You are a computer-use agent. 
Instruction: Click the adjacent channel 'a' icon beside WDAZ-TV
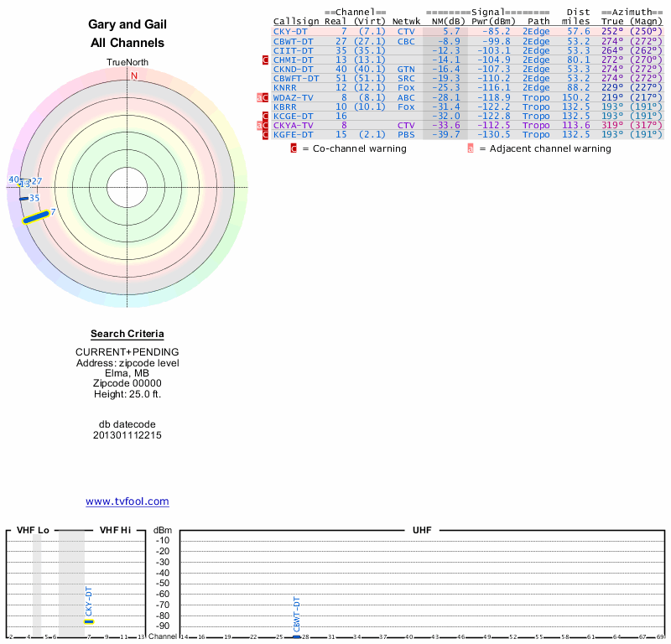click(x=259, y=97)
